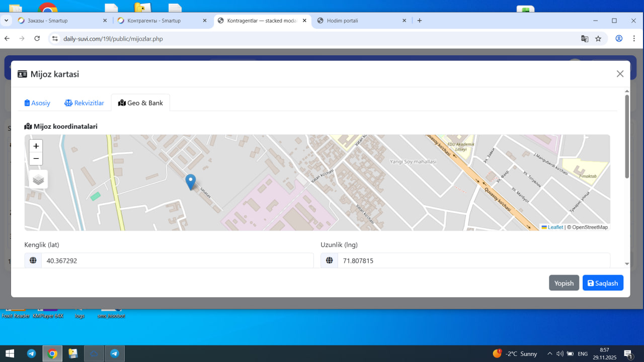
Task: Click the Uzunlik (lng) input field
Action: click(473, 260)
